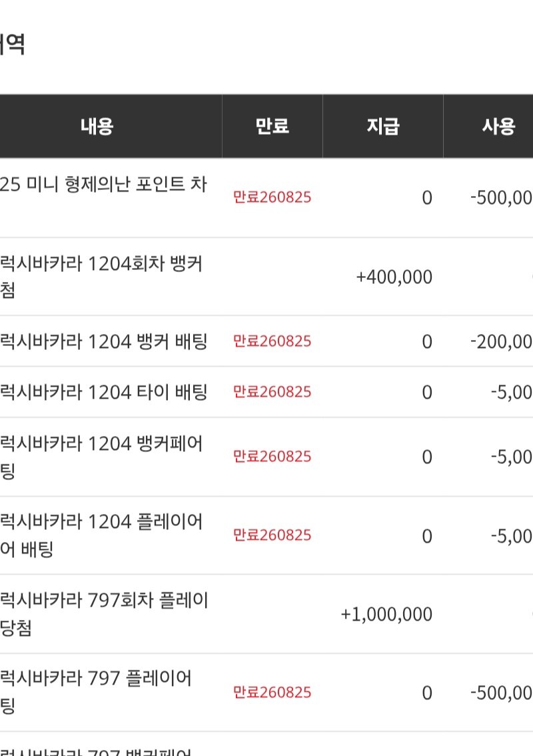Click the -200,00 usage amount
This screenshot has width=533, height=756.
pyautogui.click(x=501, y=342)
